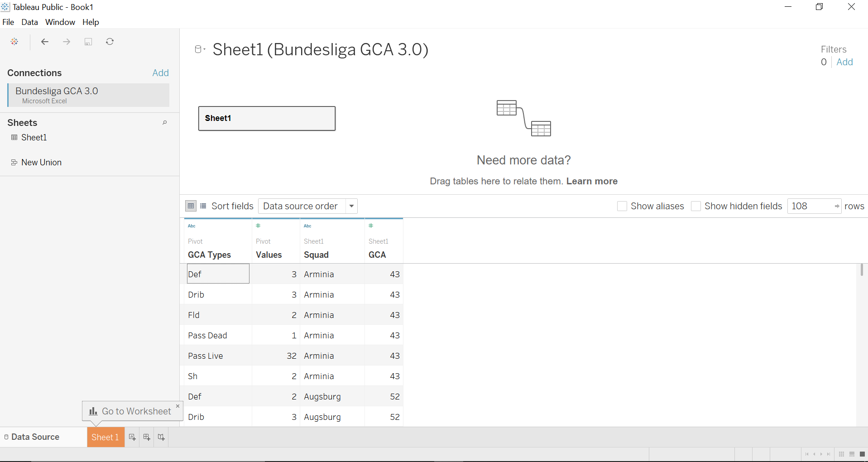
Task: Click the Pass Dead cell
Action: (x=218, y=336)
